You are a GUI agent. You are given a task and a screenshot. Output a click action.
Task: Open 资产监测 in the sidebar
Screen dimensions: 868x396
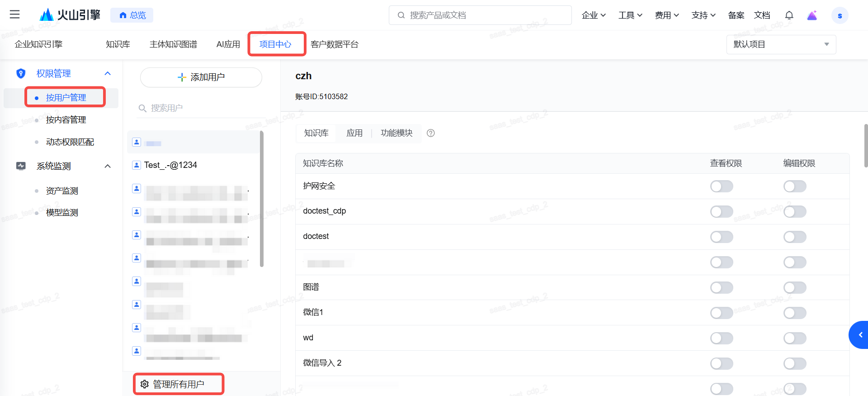[61, 191]
